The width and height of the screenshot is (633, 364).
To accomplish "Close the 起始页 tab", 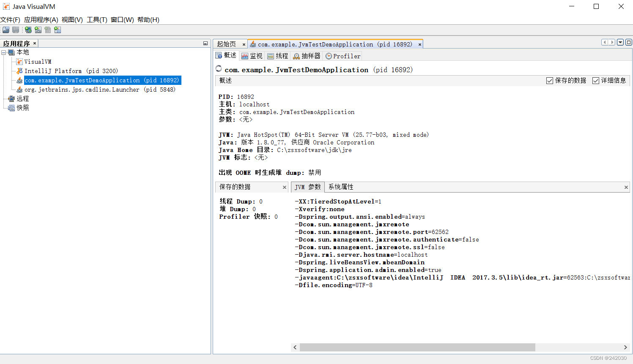I will click(x=244, y=44).
